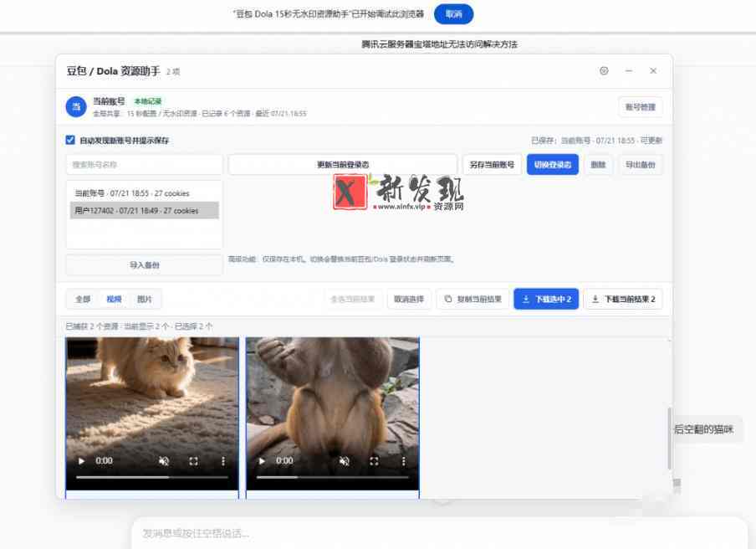Open the settings gear in the dialog title bar

[604, 71]
